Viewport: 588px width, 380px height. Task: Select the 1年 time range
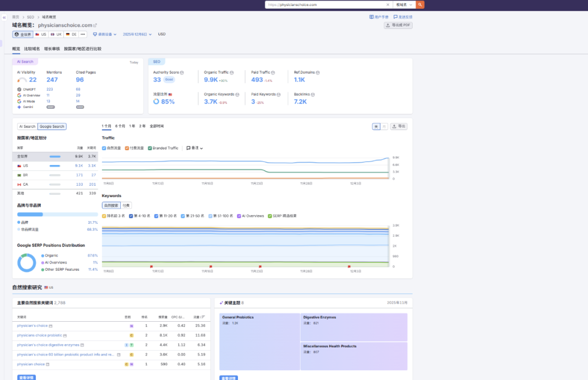[132, 126]
